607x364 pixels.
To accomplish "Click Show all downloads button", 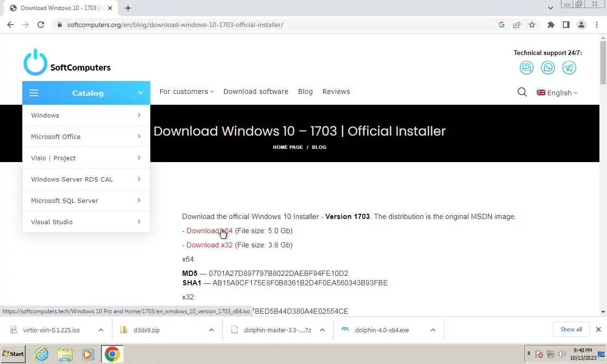I will click(x=571, y=329).
